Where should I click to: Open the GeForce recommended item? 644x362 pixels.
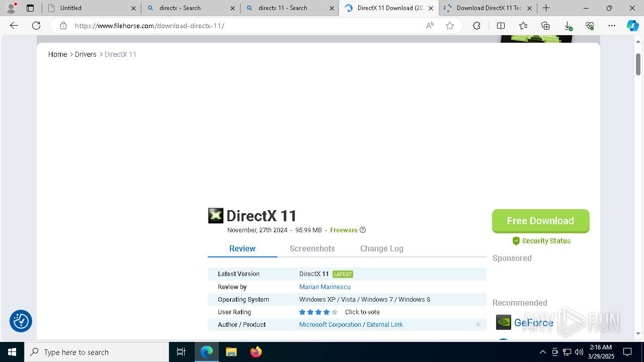pos(525,322)
